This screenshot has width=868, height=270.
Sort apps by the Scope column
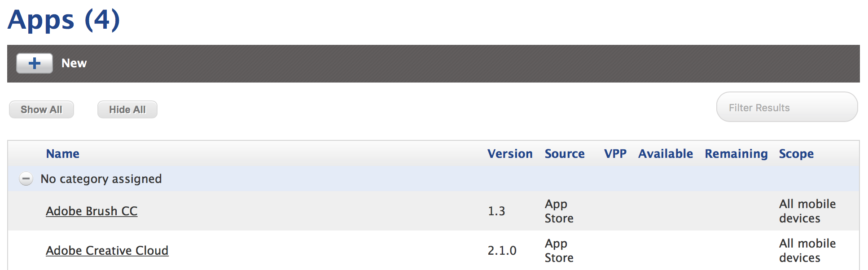[x=796, y=153]
